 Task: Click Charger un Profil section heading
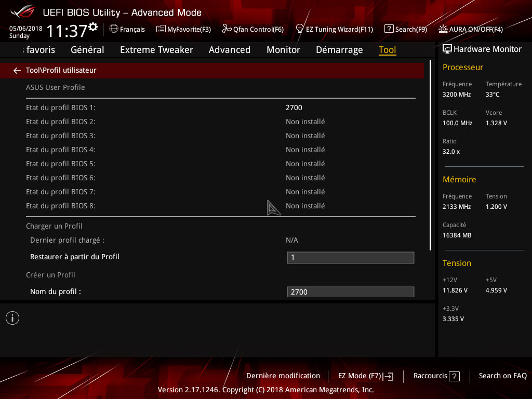(54, 226)
